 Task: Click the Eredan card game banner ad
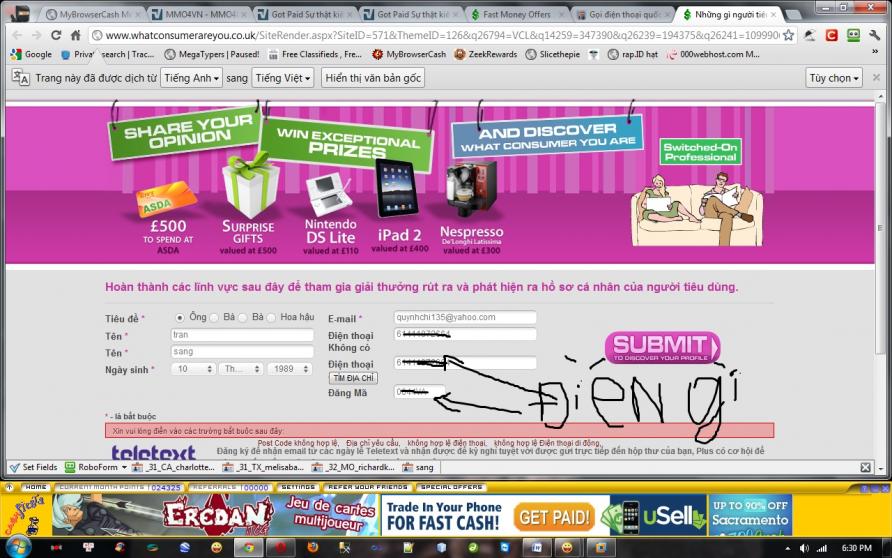click(x=216, y=515)
